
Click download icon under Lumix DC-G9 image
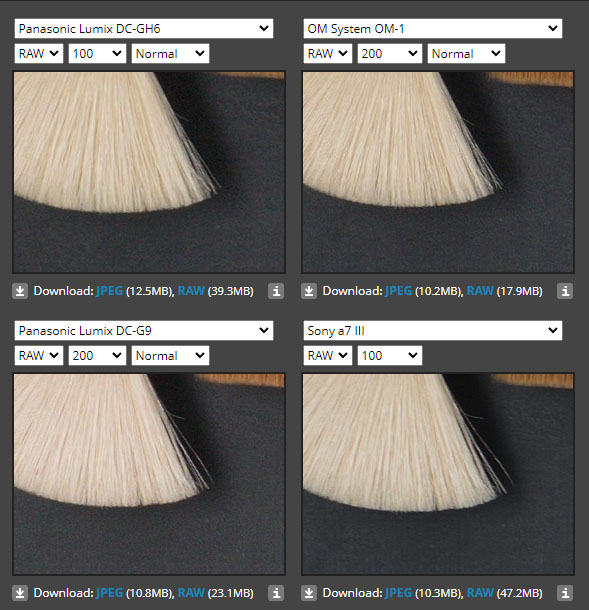coord(20,593)
